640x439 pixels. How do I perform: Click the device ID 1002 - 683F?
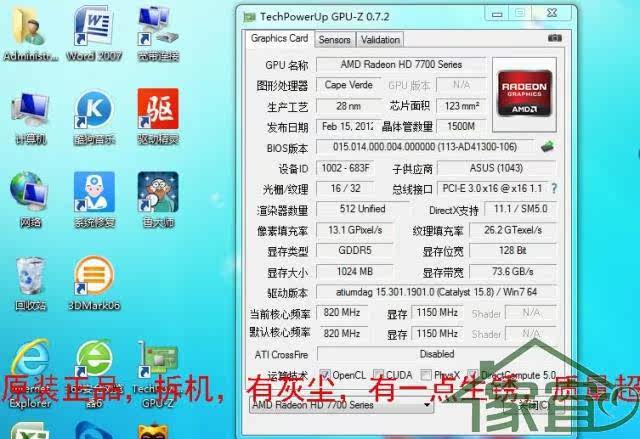345,168
